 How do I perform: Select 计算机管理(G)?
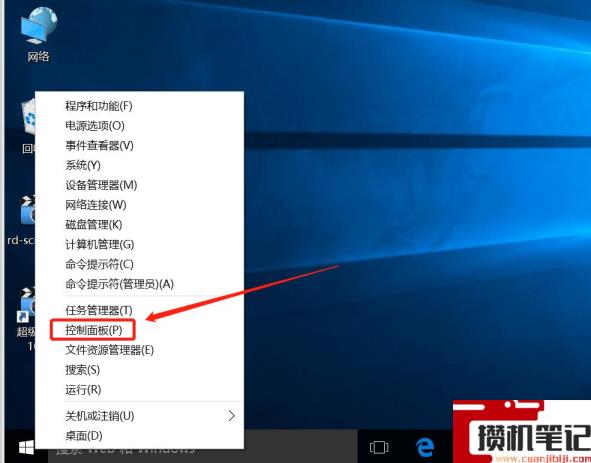tap(100, 245)
